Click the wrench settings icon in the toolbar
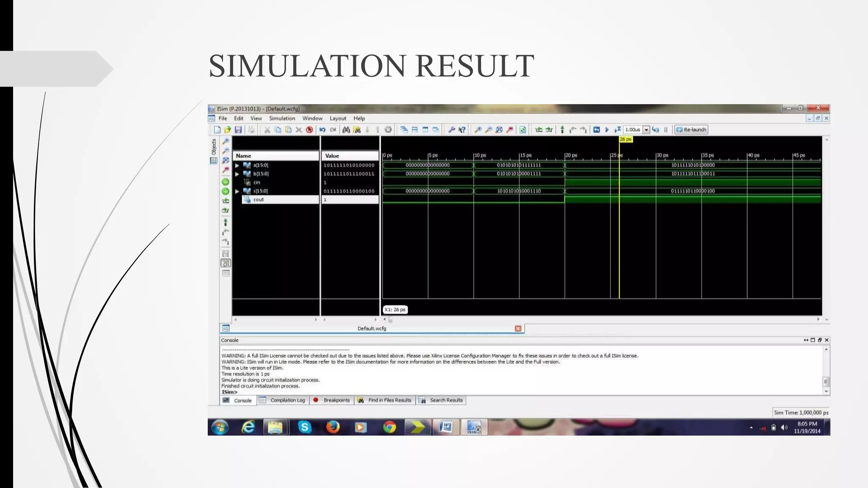868x488 pixels. point(451,130)
